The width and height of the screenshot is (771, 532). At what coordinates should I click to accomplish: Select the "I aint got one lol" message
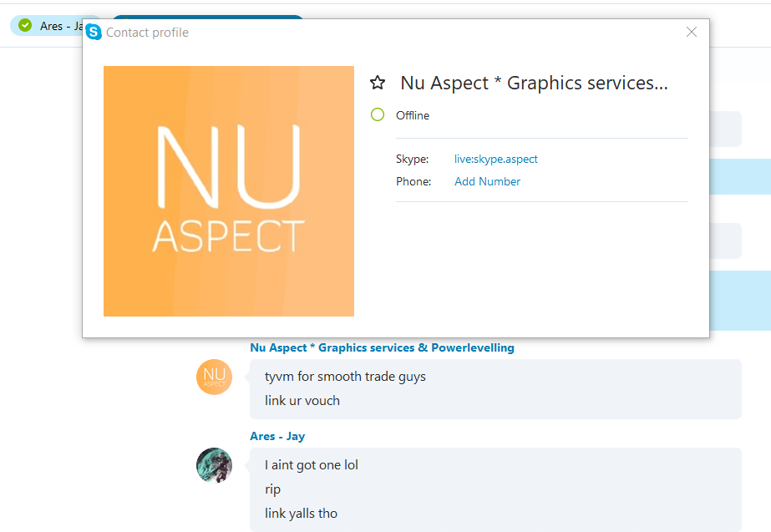pos(312,464)
